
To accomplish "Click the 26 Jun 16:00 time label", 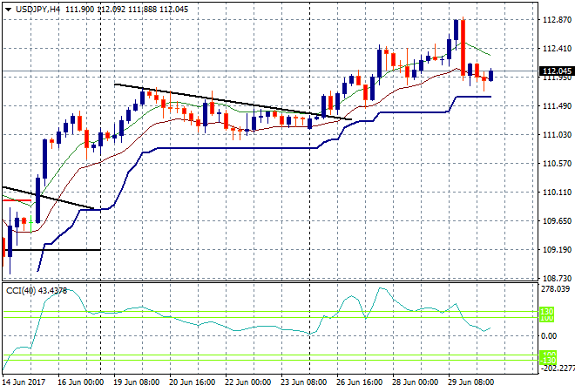I will click(359, 382).
